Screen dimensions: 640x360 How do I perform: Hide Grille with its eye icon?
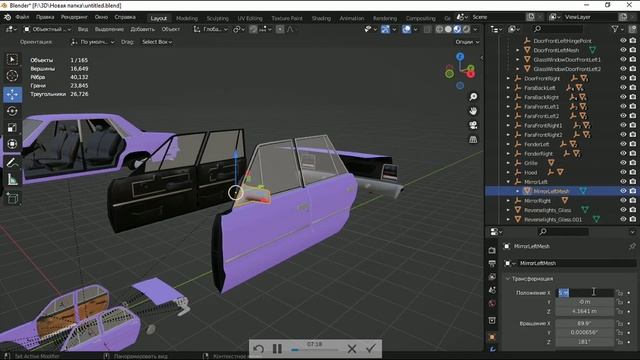tap(623, 163)
